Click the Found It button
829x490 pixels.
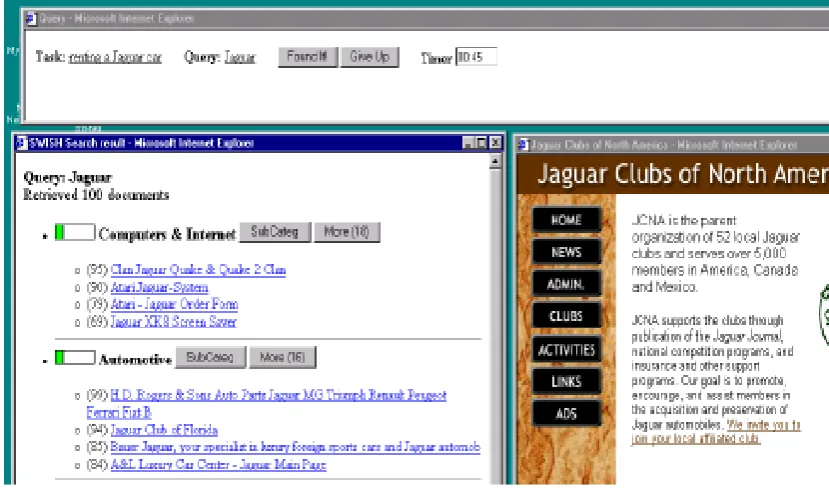[x=308, y=57]
